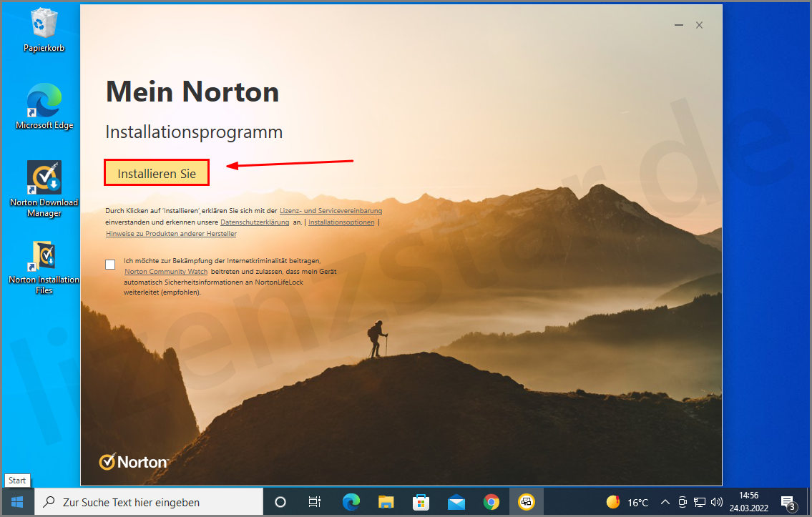Viewport: 812px width, 517px height.
Task: Open File Explorer from the taskbar
Action: (x=386, y=501)
